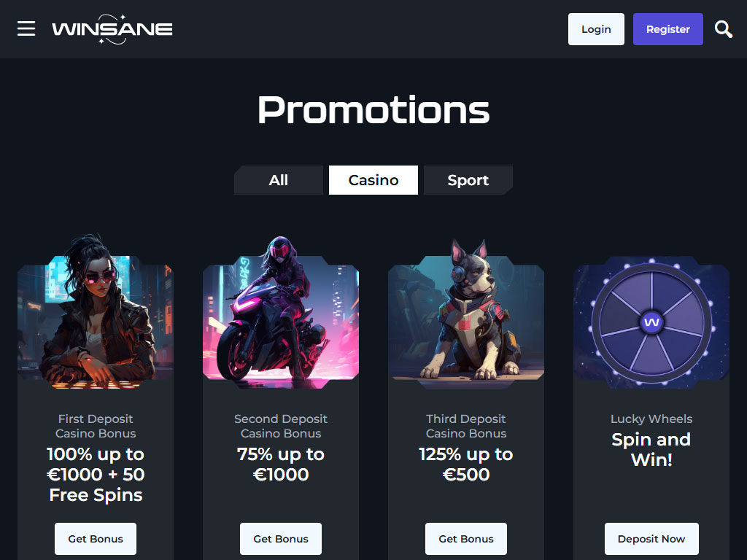747x560 pixels.
Task: Get Bonus for Third Deposit offer
Action: click(x=466, y=539)
